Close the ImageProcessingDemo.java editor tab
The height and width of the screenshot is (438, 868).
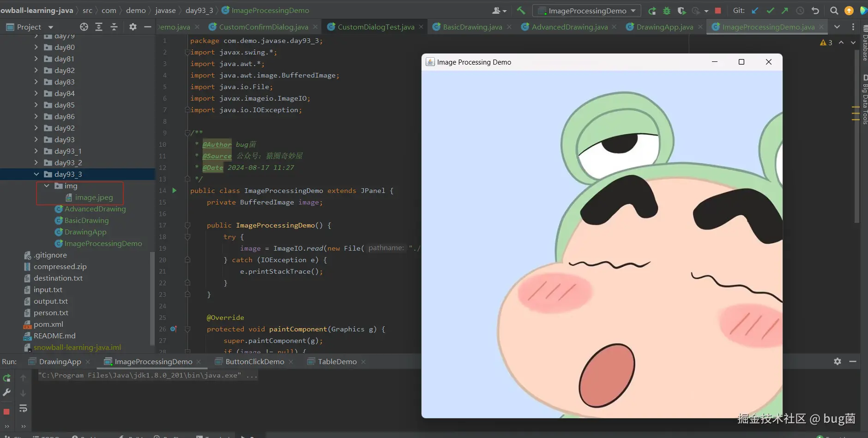click(x=821, y=27)
